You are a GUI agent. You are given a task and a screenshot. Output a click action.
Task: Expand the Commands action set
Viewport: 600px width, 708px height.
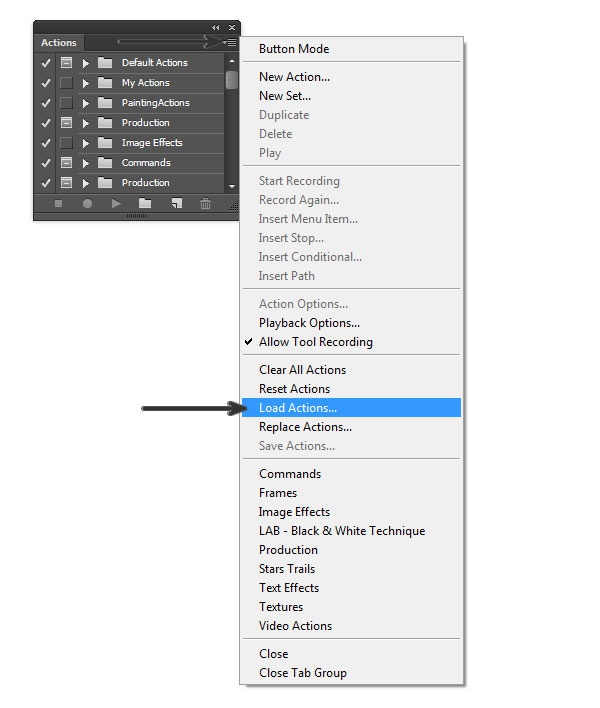tap(86, 163)
